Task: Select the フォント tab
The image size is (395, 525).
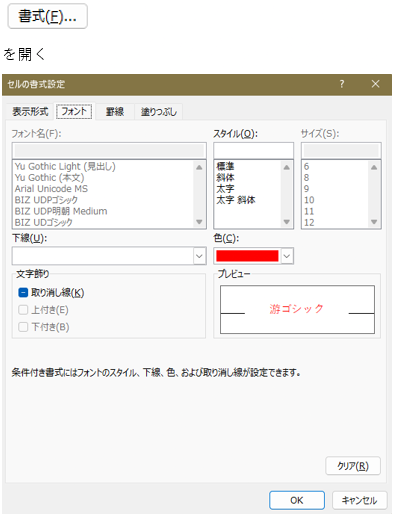Action: coord(74,111)
